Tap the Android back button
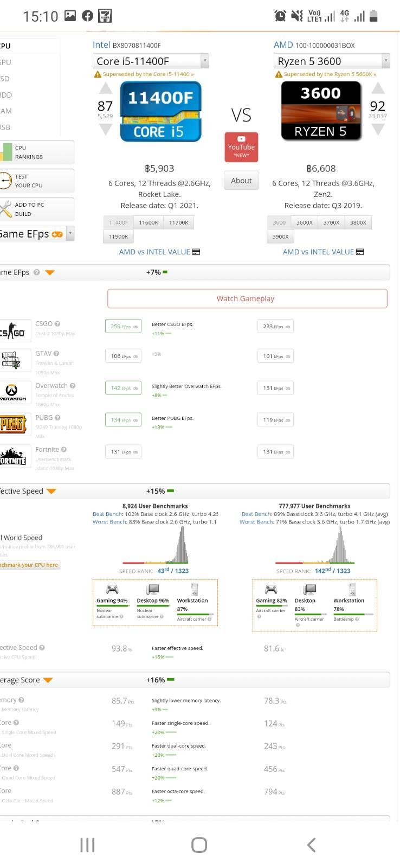Image resolution: width=400 pixels, height=868 pixels. click(311, 845)
